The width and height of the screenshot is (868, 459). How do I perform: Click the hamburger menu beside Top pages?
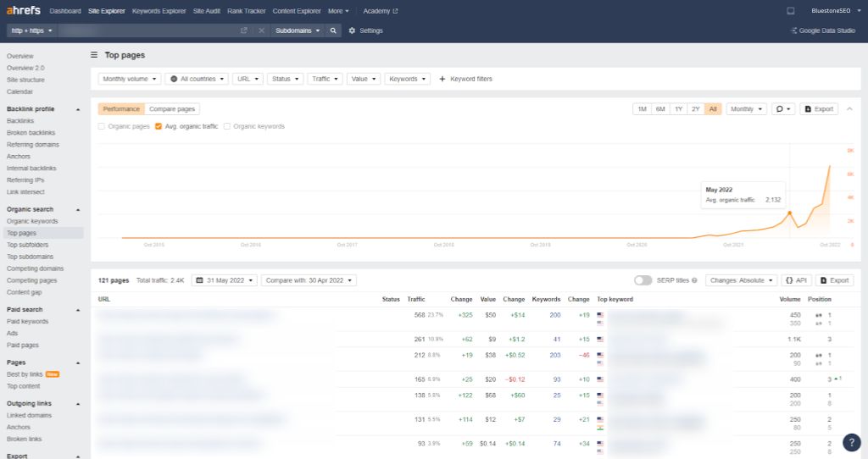(x=94, y=55)
